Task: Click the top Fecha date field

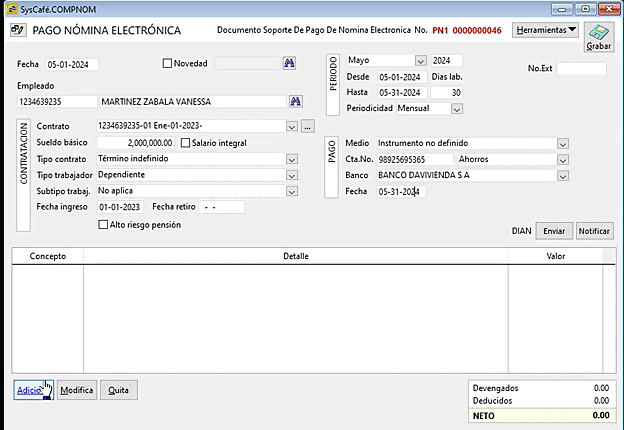Action: tap(72, 64)
